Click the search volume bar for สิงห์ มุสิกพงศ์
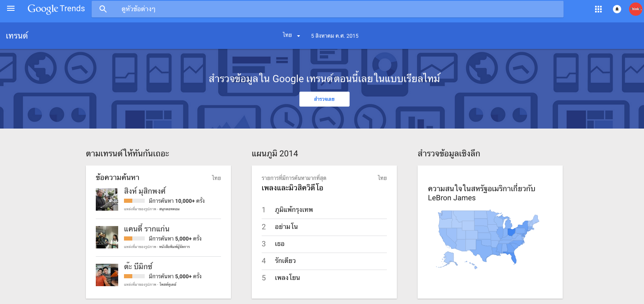This screenshot has width=644, height=304. pos(134,201)
